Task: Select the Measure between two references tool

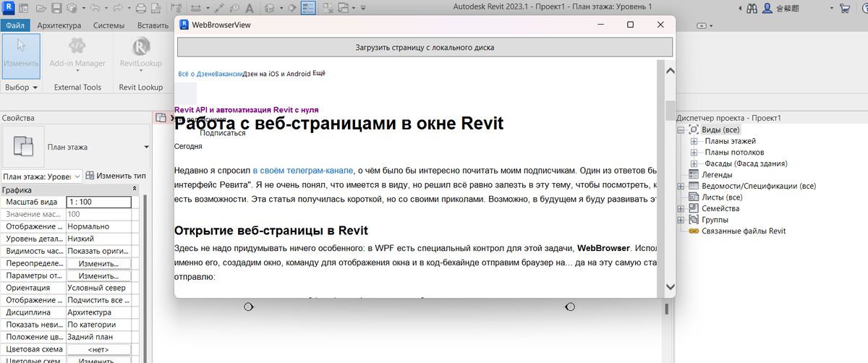Action: [x=195, y=8]
